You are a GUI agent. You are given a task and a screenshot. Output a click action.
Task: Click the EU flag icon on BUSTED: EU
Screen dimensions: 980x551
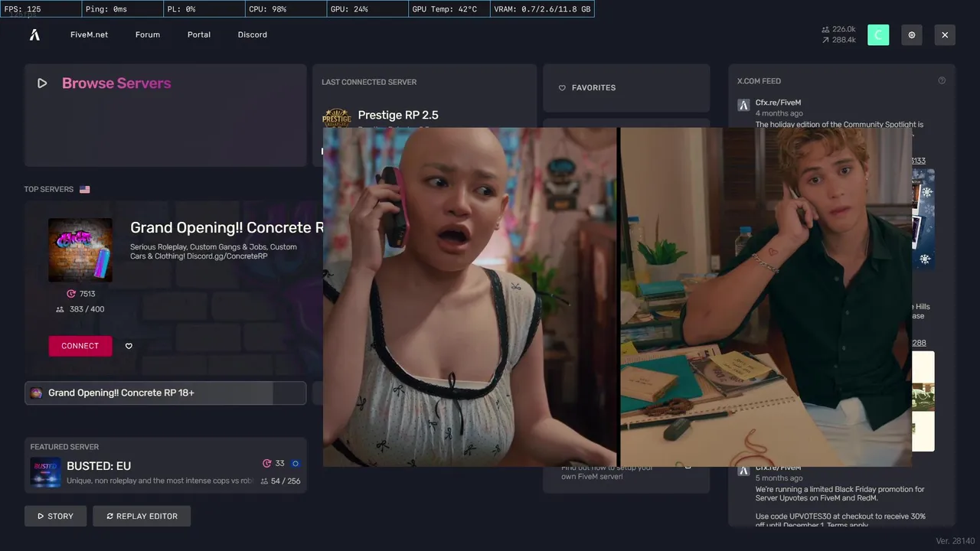click(296, 463)
